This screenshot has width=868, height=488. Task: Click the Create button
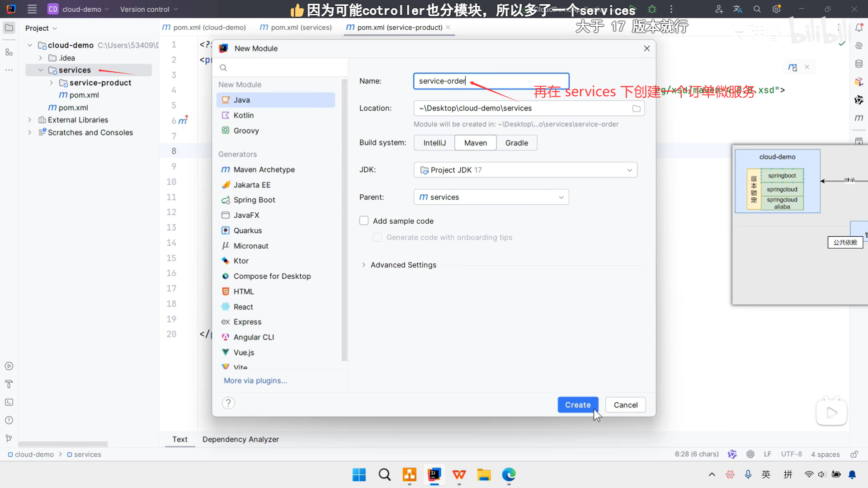point(577,405)
